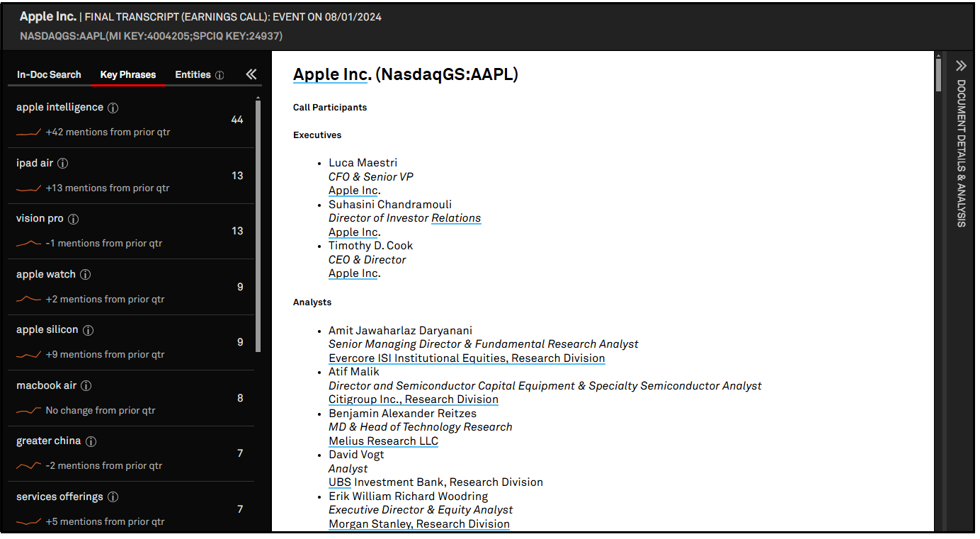
Task: Click info icon beside ipad air
Action: click(62, 164)
